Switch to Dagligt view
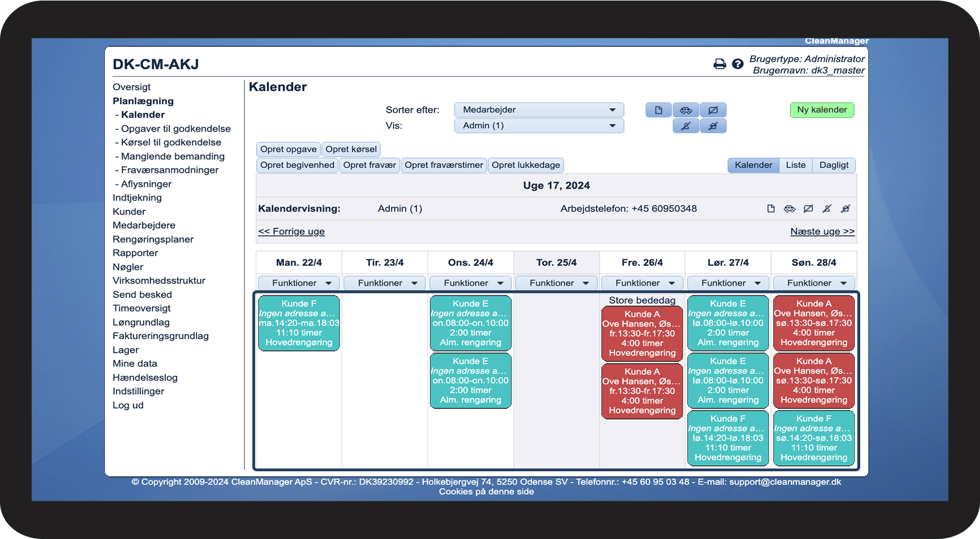The width and height of the screenshot is (980, 539). tap(834, 165)
